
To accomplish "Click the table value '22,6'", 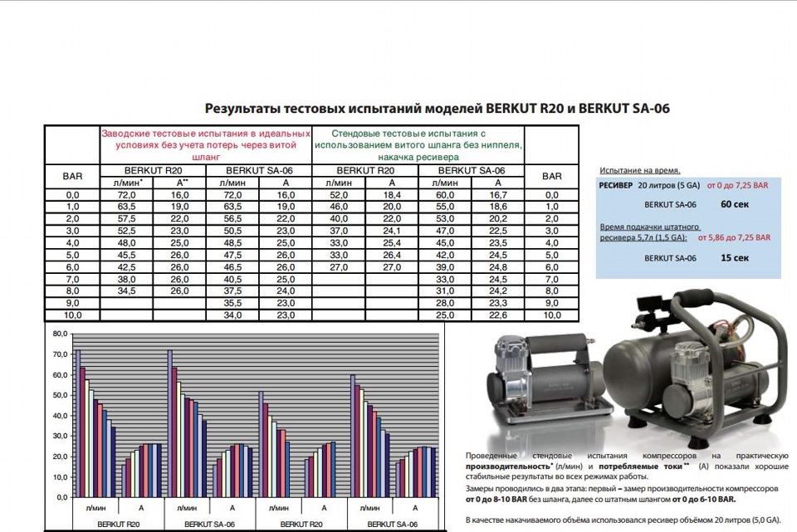I will [498, 315].
